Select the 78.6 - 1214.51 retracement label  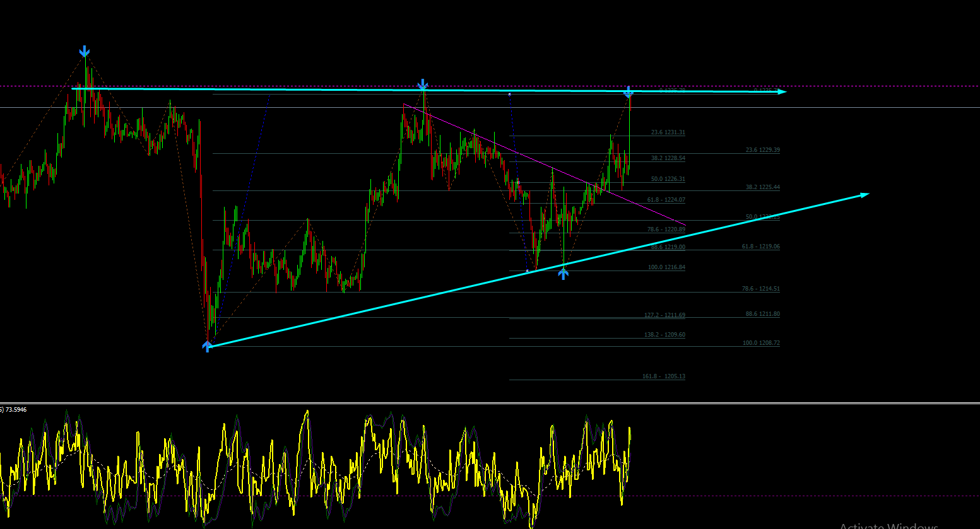(760, 289)
